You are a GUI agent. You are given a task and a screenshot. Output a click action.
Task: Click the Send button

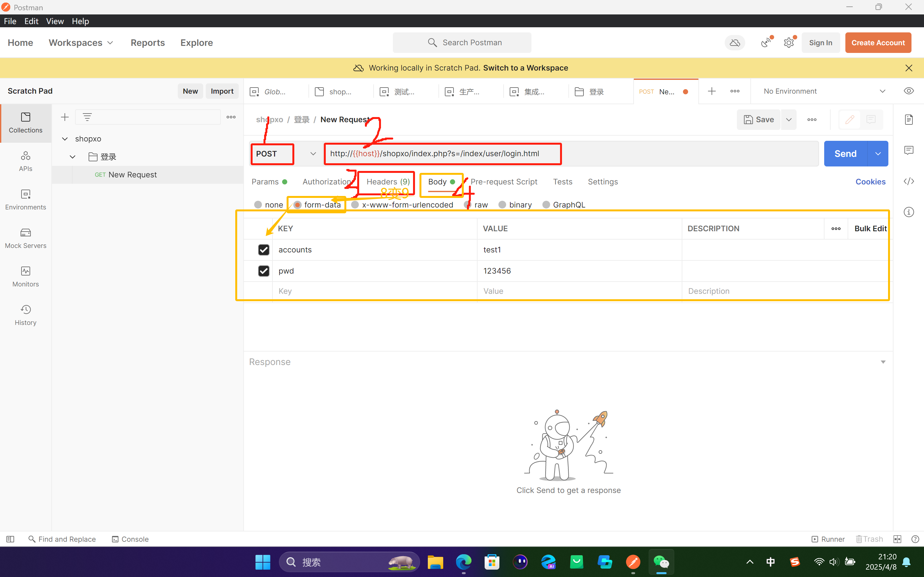pyautogui.click(x=845, y=153)
